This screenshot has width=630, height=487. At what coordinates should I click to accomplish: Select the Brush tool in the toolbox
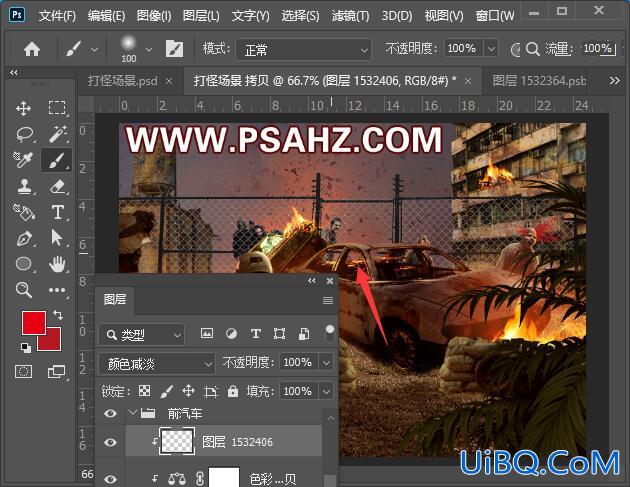[x=57, y=160]
